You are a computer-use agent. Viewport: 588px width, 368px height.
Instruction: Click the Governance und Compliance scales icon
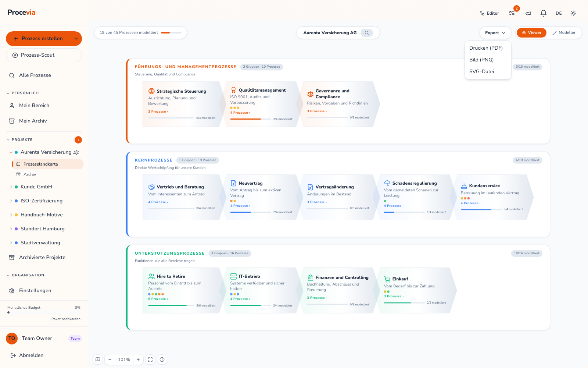point(310,94)
